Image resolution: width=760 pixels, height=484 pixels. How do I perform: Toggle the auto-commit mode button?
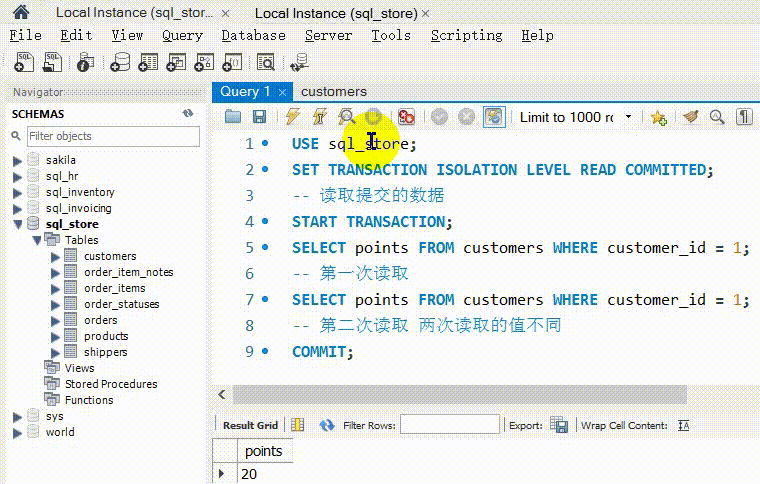tap(494, 117)
